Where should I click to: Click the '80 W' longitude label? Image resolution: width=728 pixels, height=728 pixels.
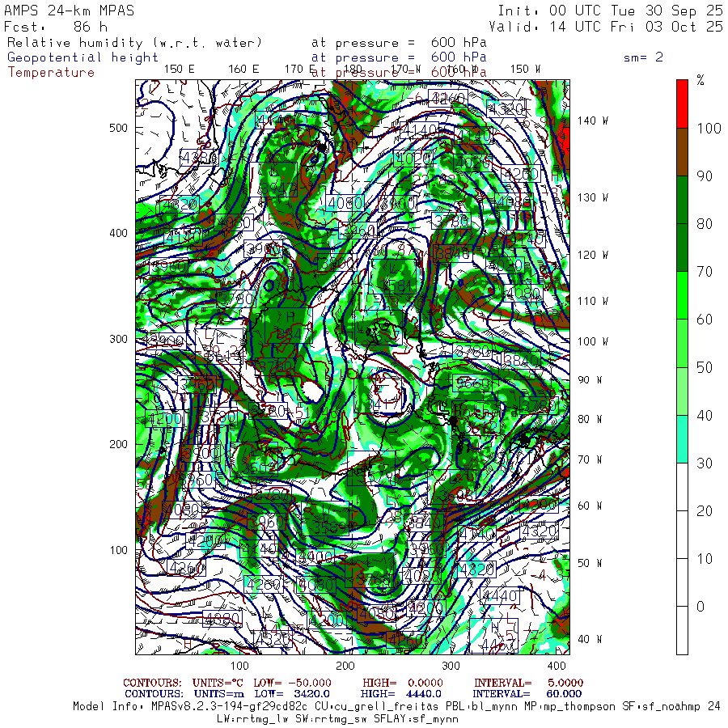pyautogui.click(x=590, y=419)
